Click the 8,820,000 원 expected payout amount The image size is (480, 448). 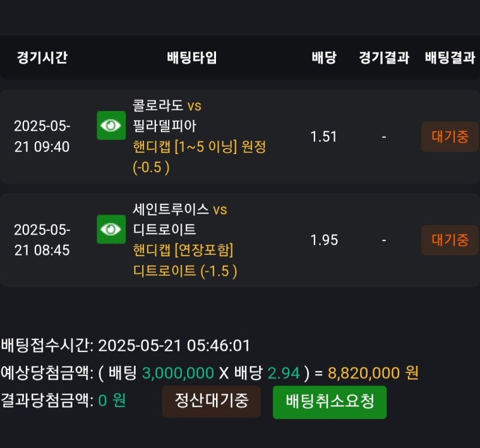coord(373,373)
